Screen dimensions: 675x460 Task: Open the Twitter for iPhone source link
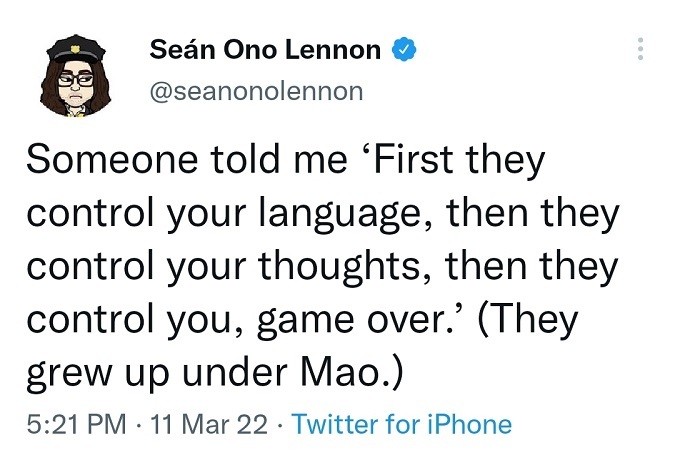[402, 424]
